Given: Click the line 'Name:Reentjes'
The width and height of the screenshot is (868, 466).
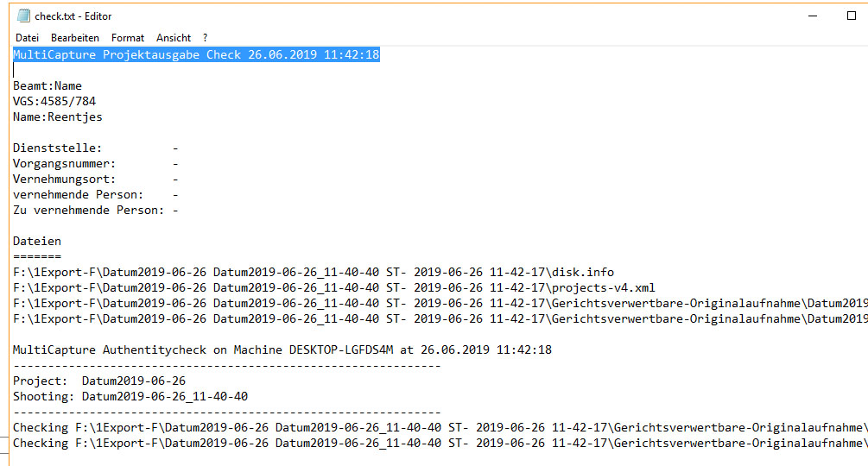Looking at the screenshot, I should [x=58, y=116].
